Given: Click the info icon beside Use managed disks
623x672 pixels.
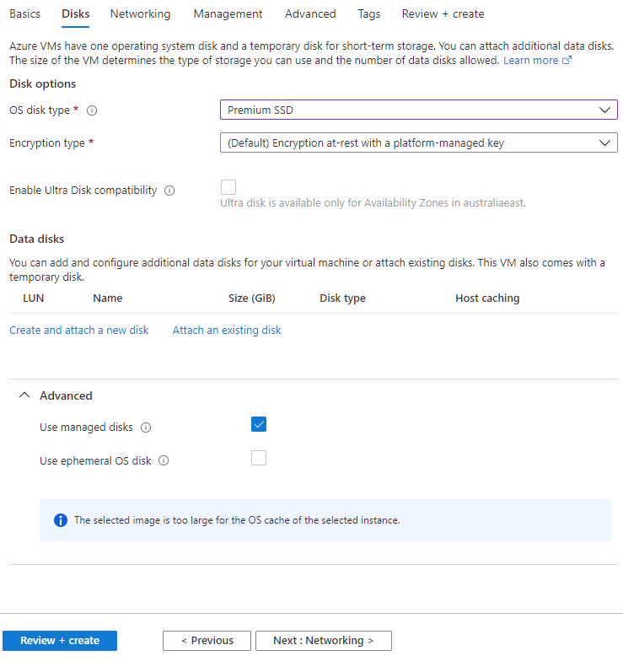Looking at the screenshot, I should (146, 427).
